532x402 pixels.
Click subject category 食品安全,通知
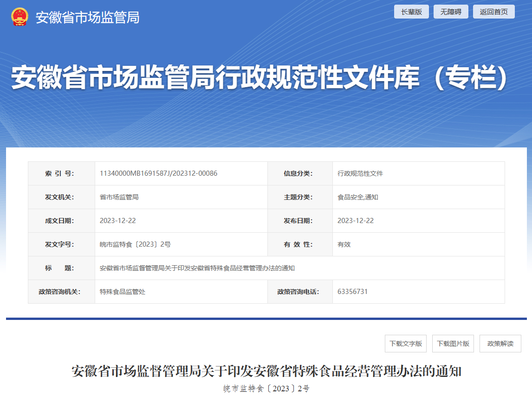[x=357, y=197]
